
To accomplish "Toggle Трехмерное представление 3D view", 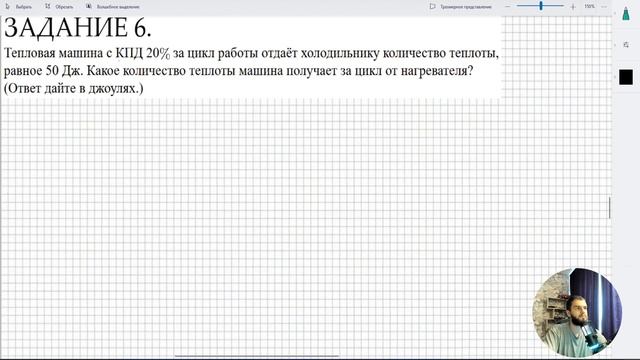I will click(460, 7).
